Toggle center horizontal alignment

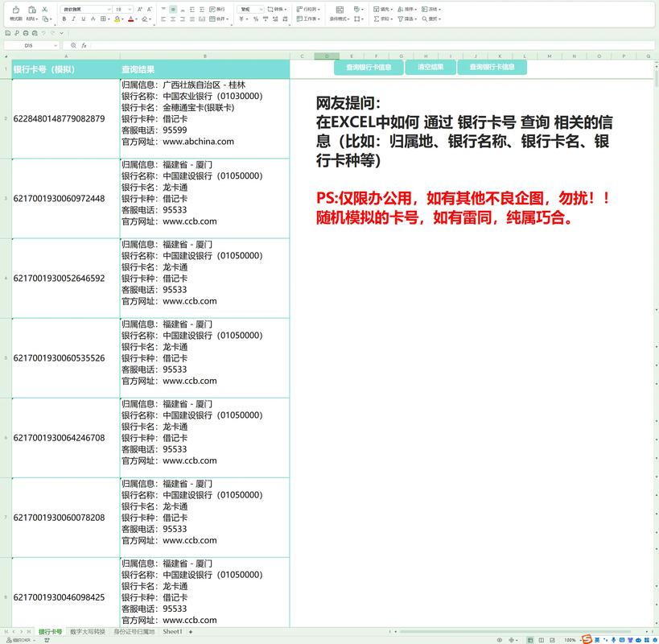(x=173, y=19)
